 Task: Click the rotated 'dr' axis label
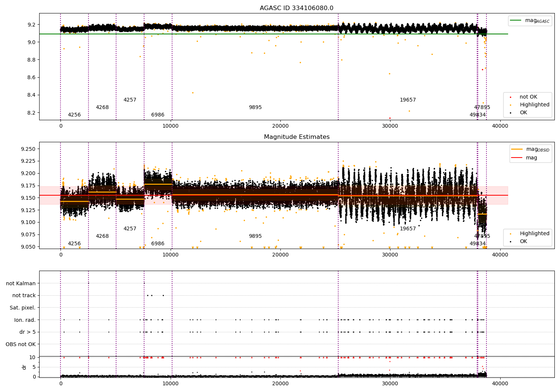[x=24, y=367]
